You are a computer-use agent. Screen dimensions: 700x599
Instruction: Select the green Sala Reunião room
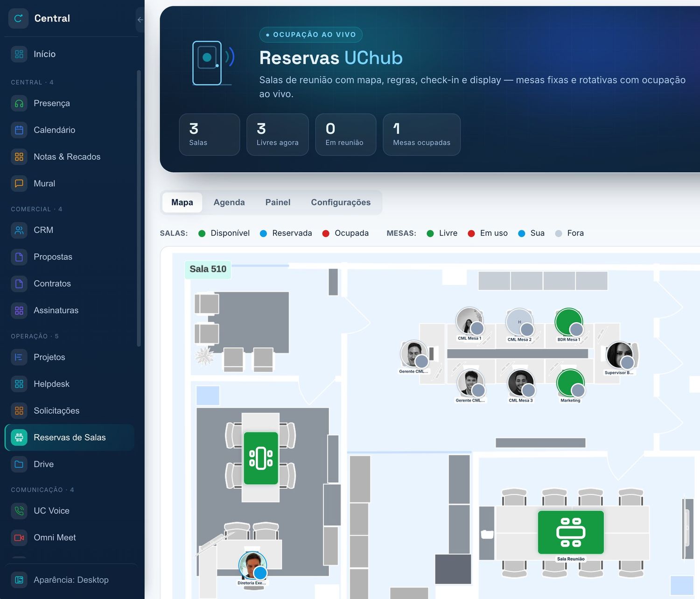click(x=571, y=532)
